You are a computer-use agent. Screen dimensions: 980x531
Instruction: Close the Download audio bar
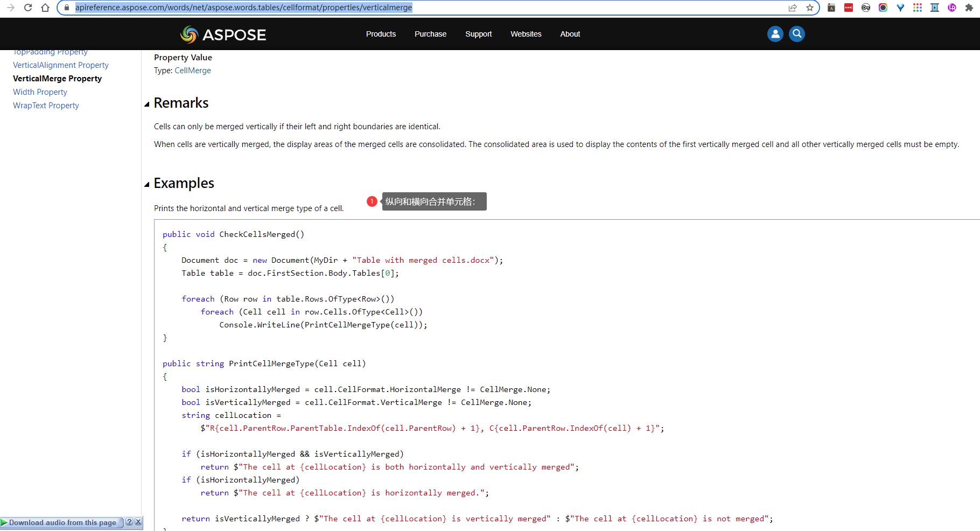138,522
